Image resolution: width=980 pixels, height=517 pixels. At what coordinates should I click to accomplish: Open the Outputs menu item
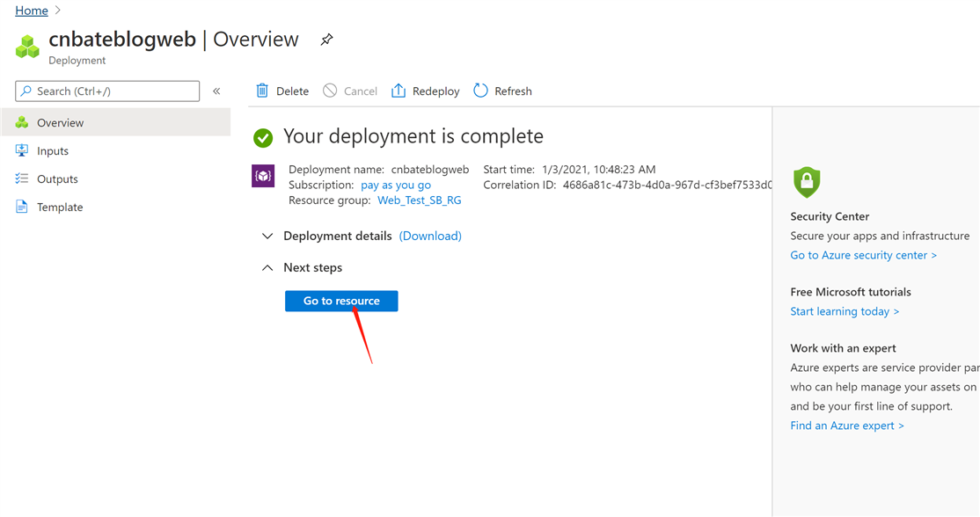pyautogui.click(x=116, y=178)
